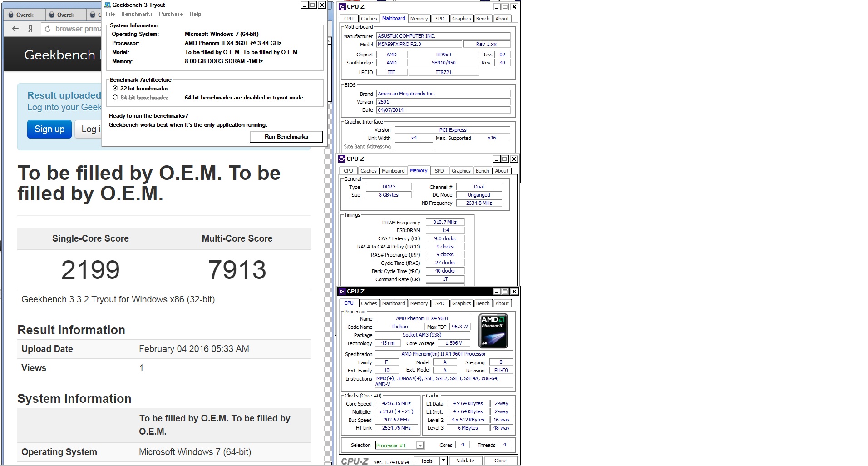Viewport: 868px width, 466px height.
Task: Open the CPU tab in Mainboard CPU-Z window
Action: [349, 19]
